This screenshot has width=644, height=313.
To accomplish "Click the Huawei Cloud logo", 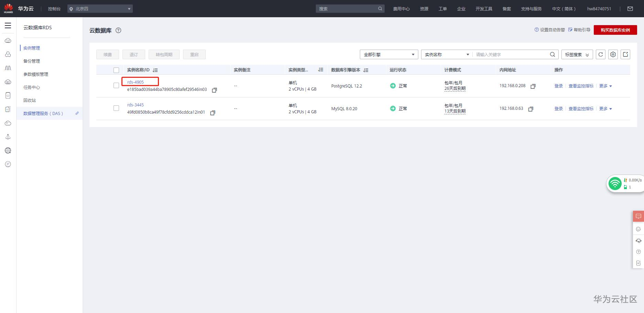I will (8, 9).
